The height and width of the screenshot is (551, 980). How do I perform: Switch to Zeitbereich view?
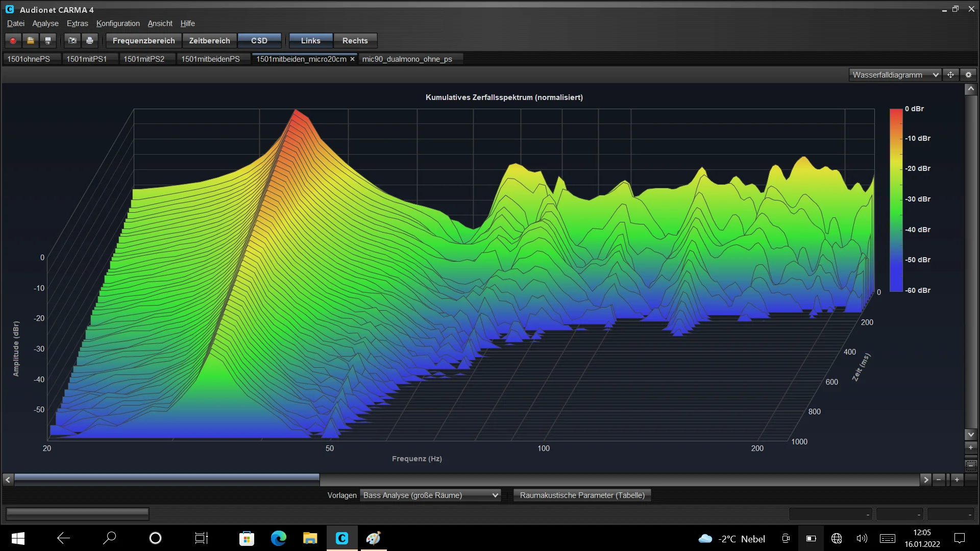tap(210, 41)
